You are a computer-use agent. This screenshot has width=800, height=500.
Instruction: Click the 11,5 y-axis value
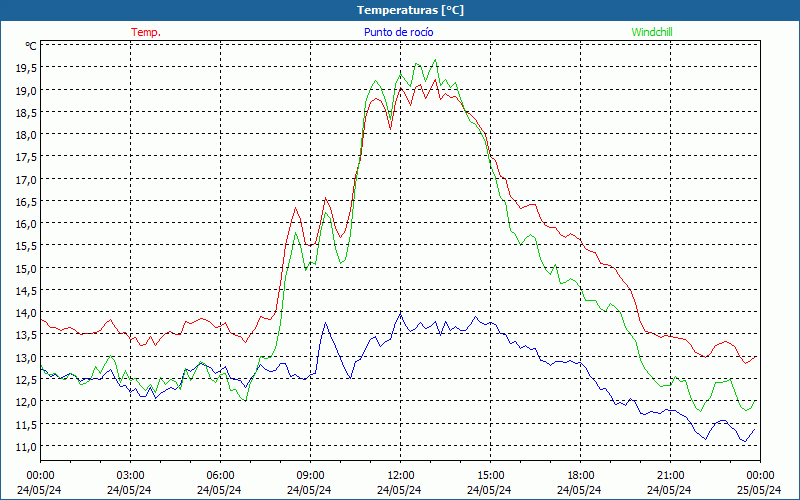26,424
